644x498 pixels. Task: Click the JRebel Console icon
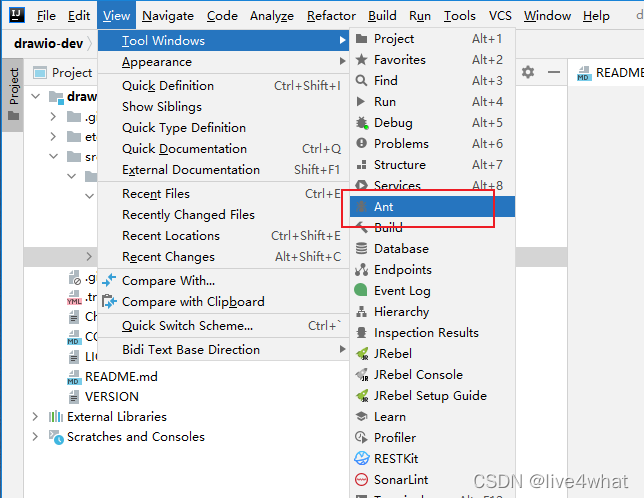click(x=362, y=374)
